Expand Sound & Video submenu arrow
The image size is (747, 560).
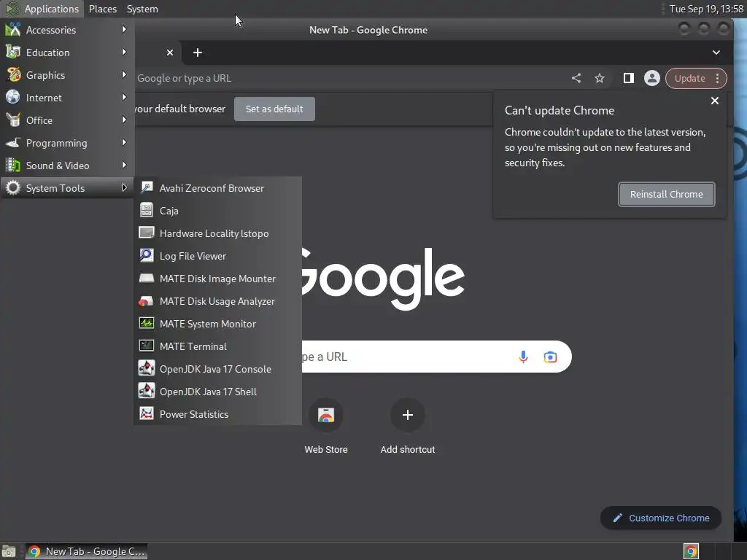(x=124, y=166)
